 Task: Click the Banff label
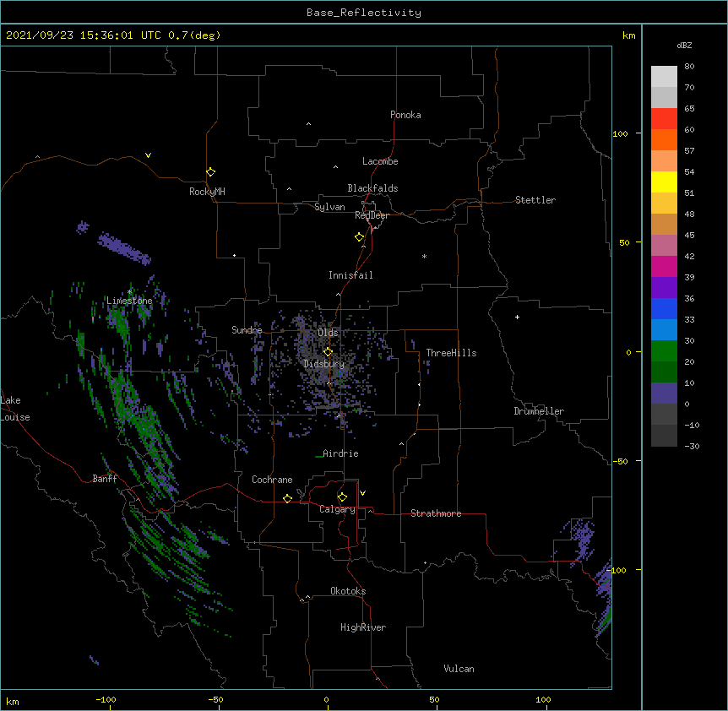point(105,479)
